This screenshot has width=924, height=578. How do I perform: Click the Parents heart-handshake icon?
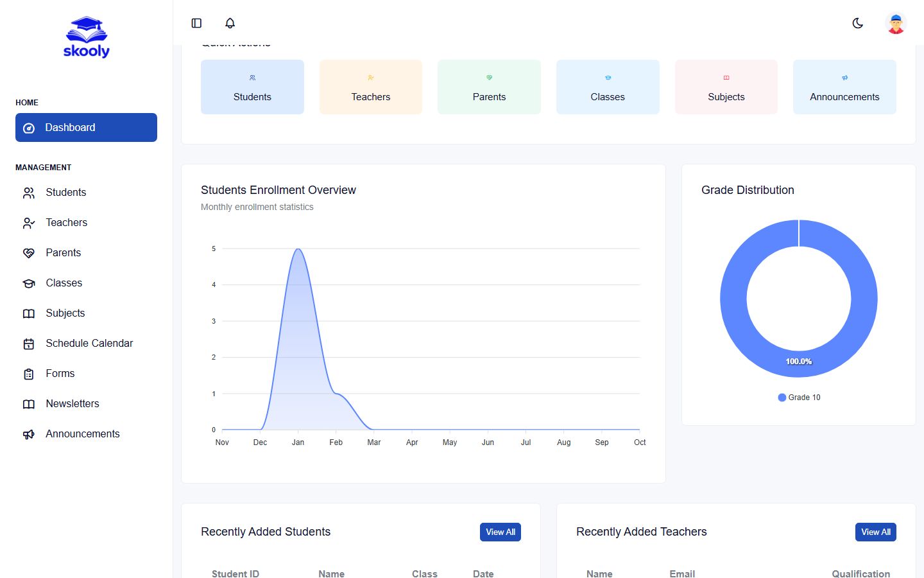pyautogui.click(x=29, y=253)
